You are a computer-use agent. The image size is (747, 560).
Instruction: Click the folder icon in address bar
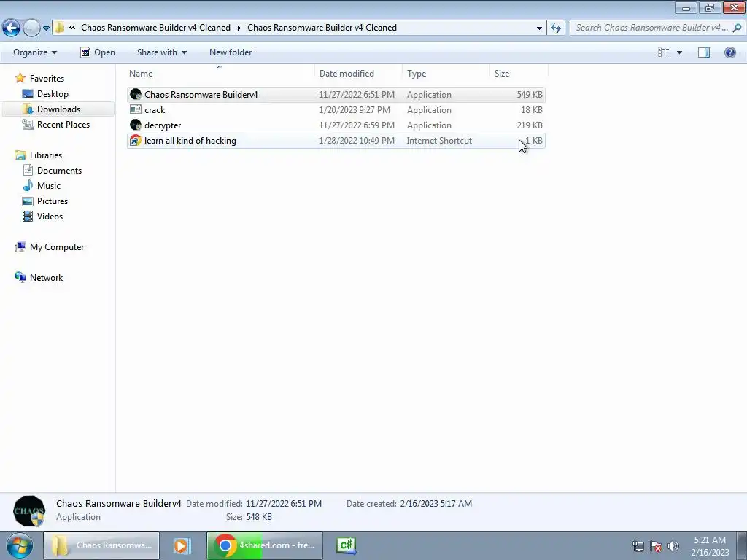click(59, 28)
